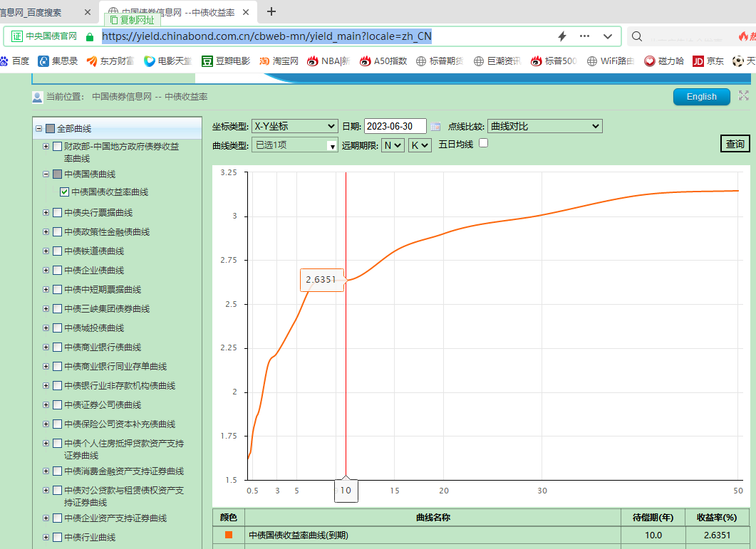Viewport: 756px width, 549px height.
Task: Check the 中债企业债曲线 checkbox
Action: 57,271
